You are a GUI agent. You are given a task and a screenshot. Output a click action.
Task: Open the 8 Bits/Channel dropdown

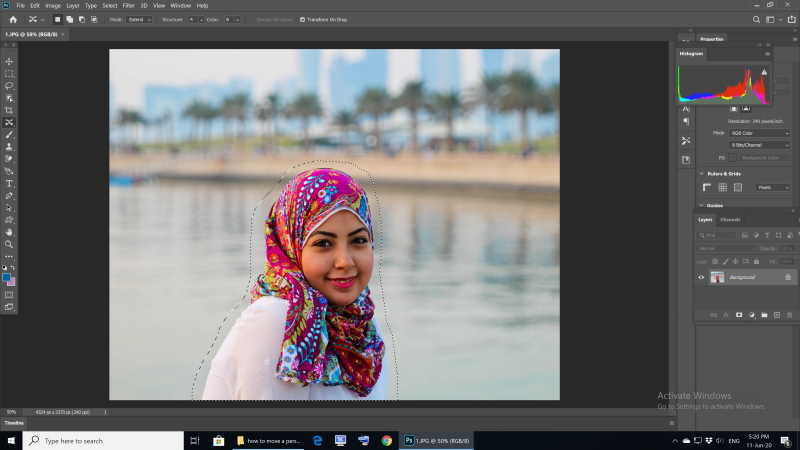click(x=759, y=145)
